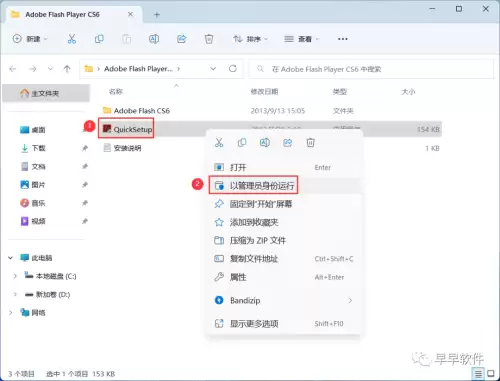The width and height of the screenshot is (500, 381).
Task: Choose Show more options (显示更多选项)
Action: (284, 323)
